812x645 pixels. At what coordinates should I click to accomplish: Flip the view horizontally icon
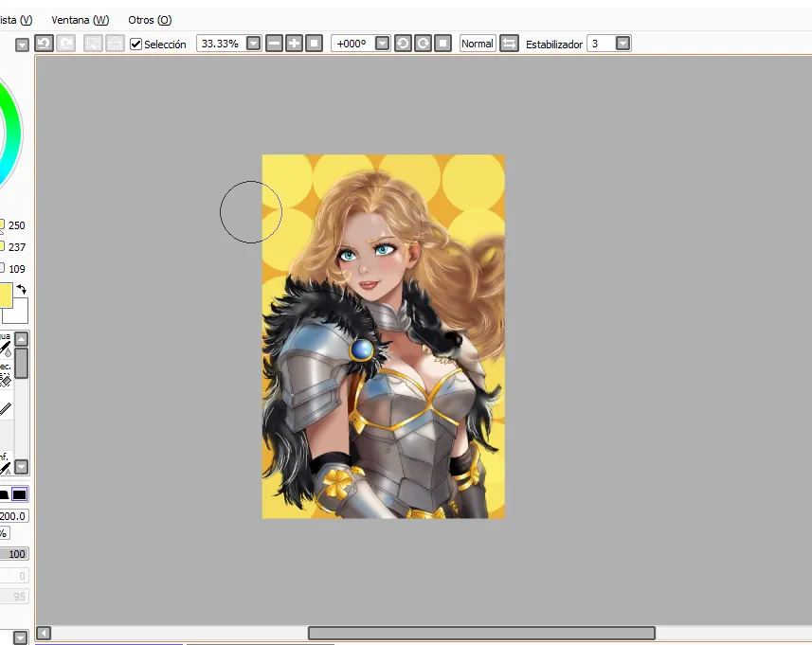click(509, 44)
